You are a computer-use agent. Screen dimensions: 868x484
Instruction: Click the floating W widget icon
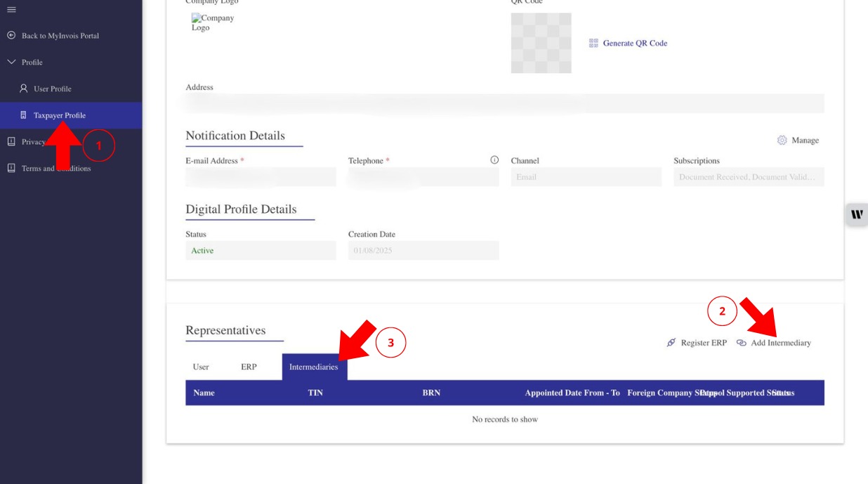(x=857, y=214)
